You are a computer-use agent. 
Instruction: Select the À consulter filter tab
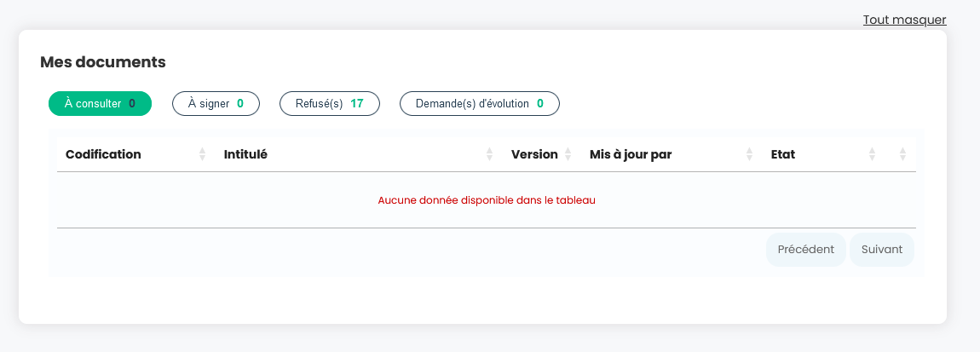[100, 104]
